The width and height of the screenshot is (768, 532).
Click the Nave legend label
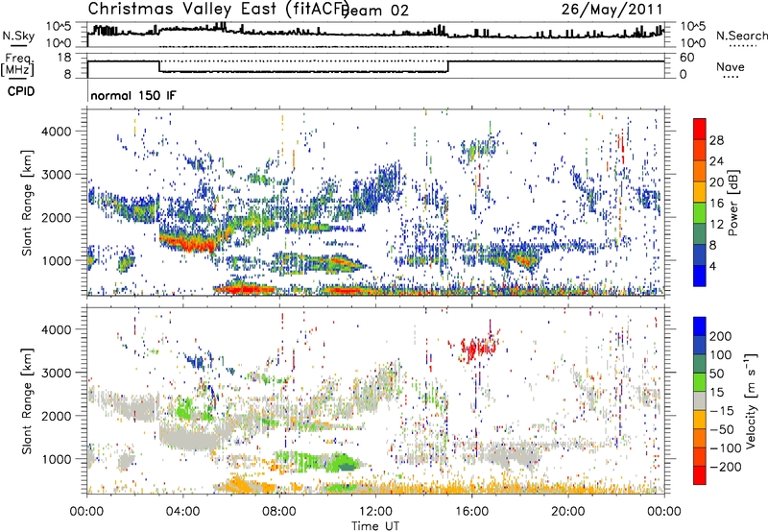click(731, 66)
